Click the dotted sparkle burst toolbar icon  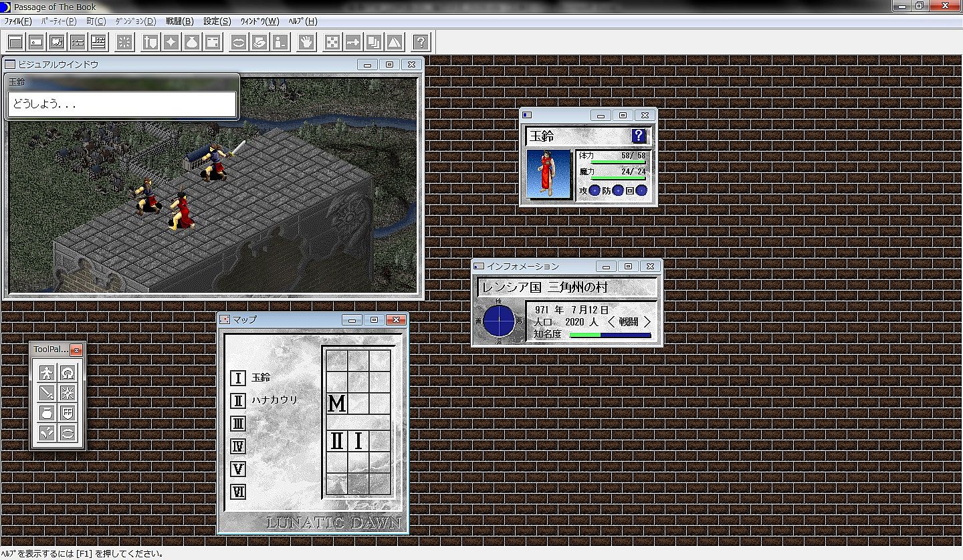pos(124,42)
